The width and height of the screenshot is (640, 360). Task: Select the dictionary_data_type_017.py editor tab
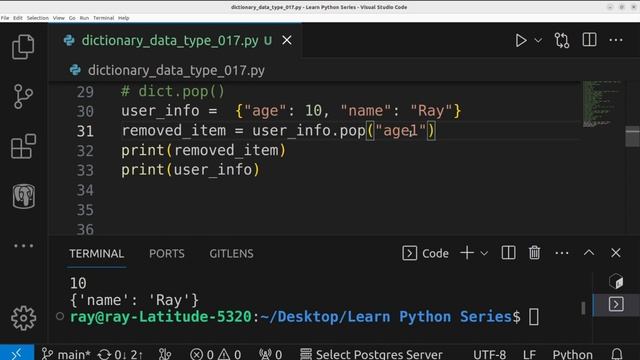176,40
